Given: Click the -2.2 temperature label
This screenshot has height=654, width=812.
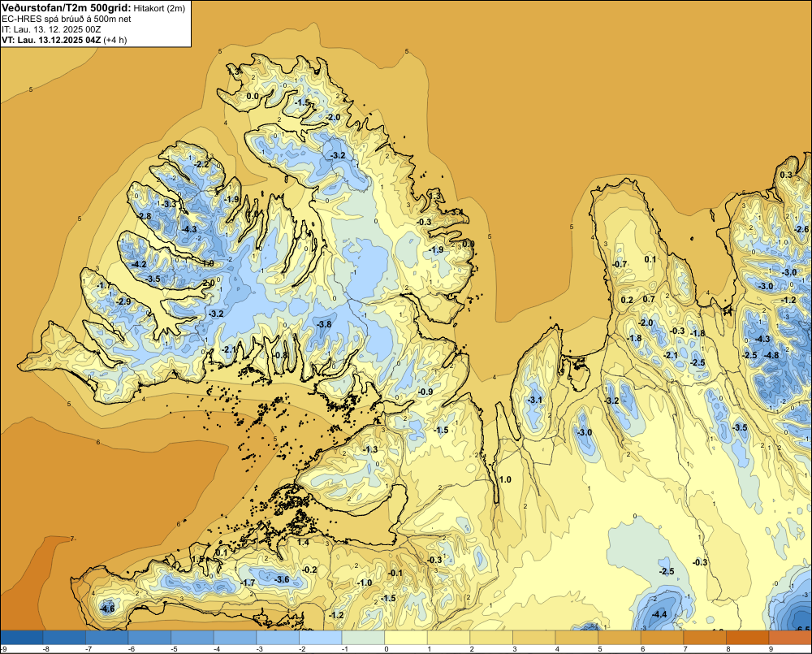Looking at the screenshot, I should (x=201, y=164).
